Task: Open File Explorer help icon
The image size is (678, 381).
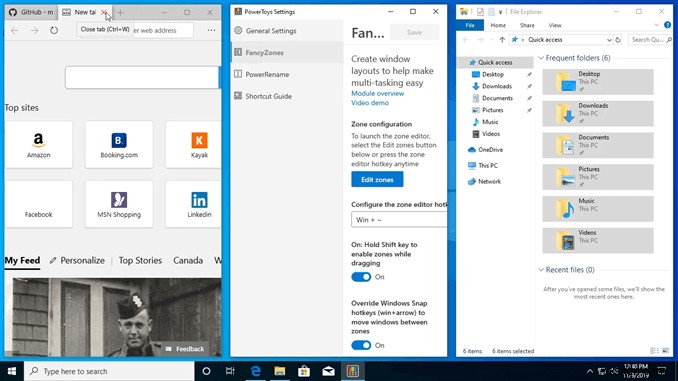Action: (x=668, y=25)
